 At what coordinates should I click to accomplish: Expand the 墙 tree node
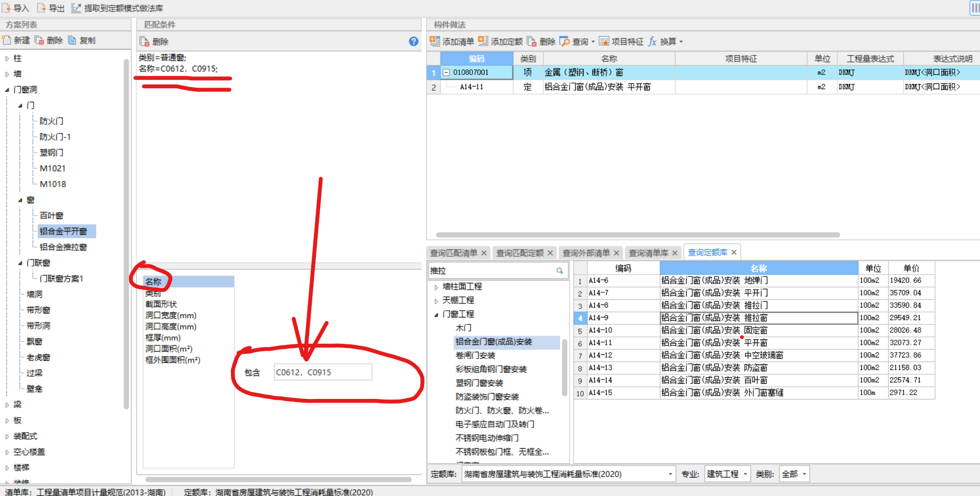(7, 74)
